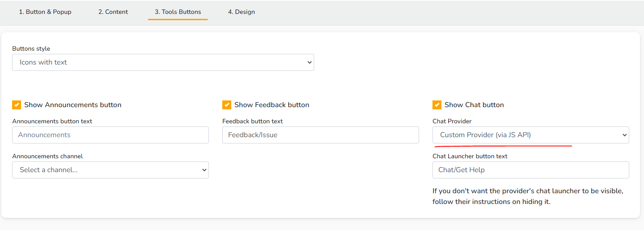Screen dimensions: 644x230
Task: Click the Announcements button text label
Action: click(52, 121)
